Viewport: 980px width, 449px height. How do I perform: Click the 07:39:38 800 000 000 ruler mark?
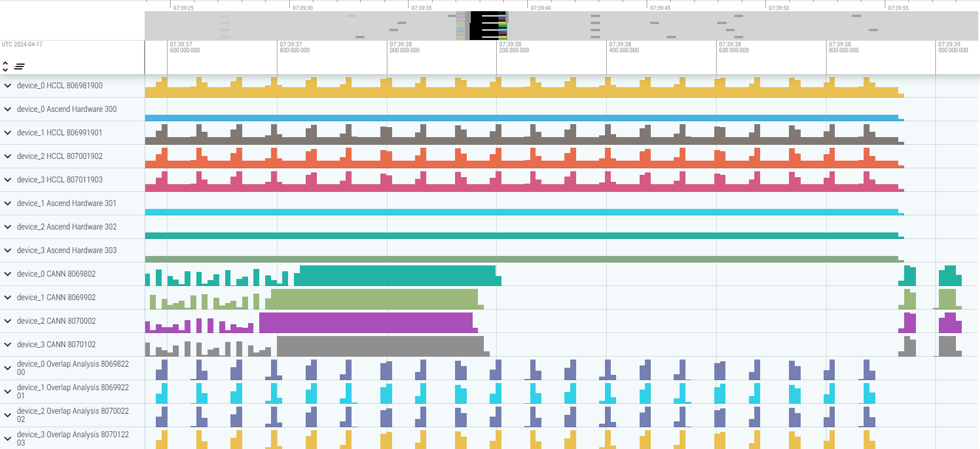coord(844,48)
